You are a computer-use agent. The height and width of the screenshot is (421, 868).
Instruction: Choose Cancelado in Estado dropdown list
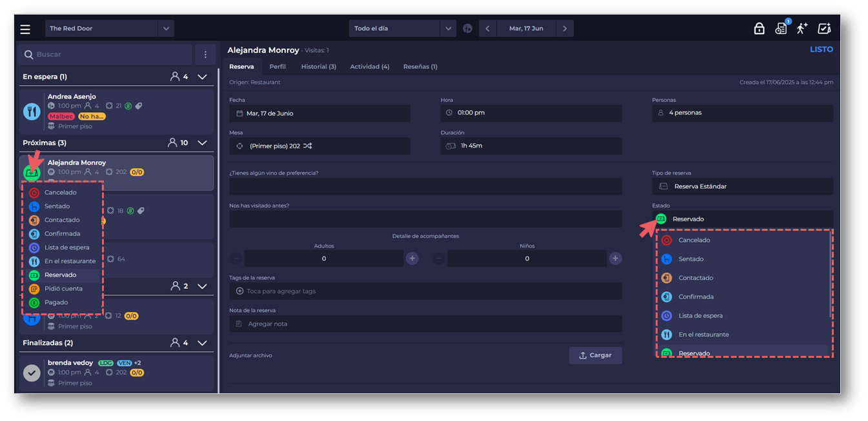tap(742, 240)
